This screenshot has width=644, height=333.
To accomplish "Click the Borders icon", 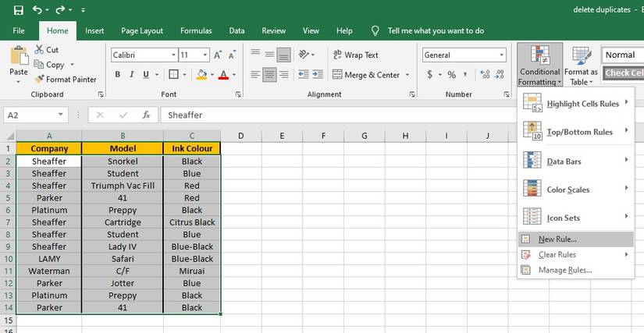I will pos(174,75).
